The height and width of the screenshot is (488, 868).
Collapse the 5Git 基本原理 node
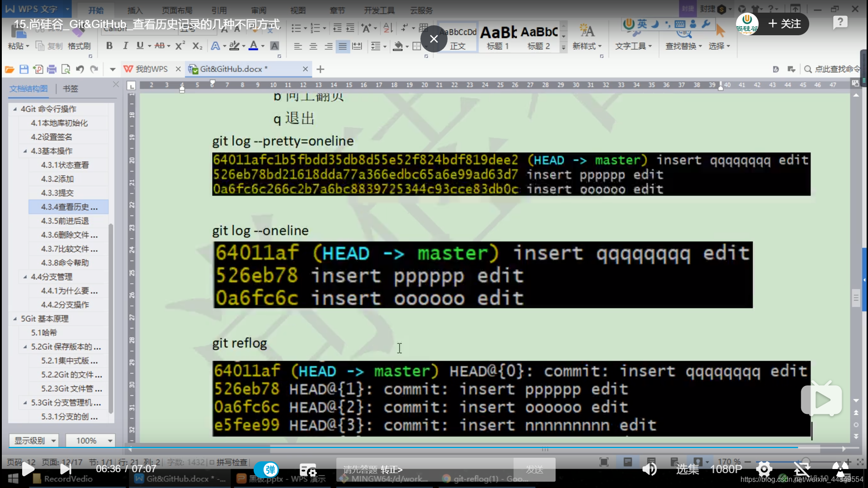pyautogui.click(x=15, y=319)
